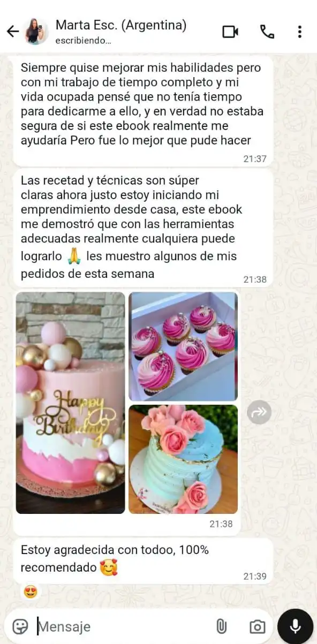Start a voice call with Marta

[x=267, y=32]
